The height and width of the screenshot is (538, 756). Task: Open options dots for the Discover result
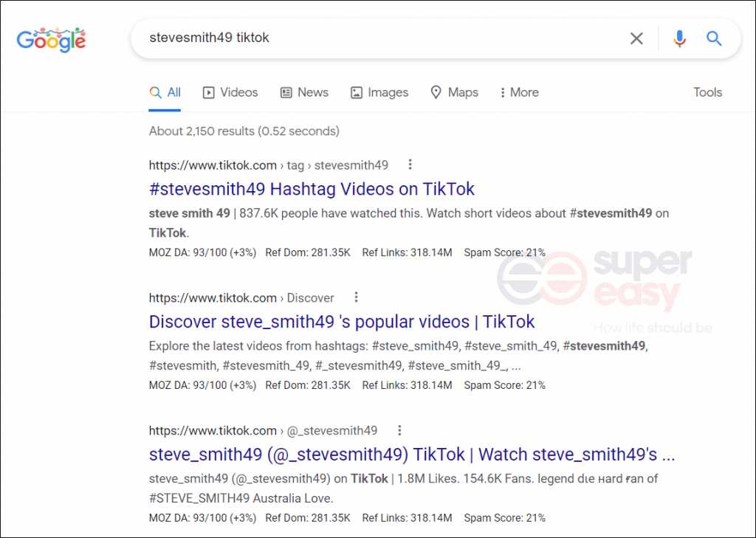point(356,297)
